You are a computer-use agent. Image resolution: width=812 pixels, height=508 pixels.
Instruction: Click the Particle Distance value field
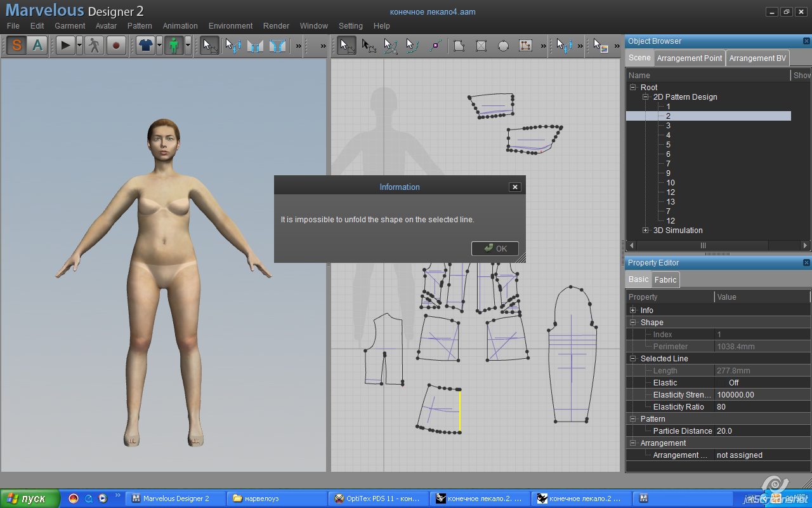coord(761,431)
